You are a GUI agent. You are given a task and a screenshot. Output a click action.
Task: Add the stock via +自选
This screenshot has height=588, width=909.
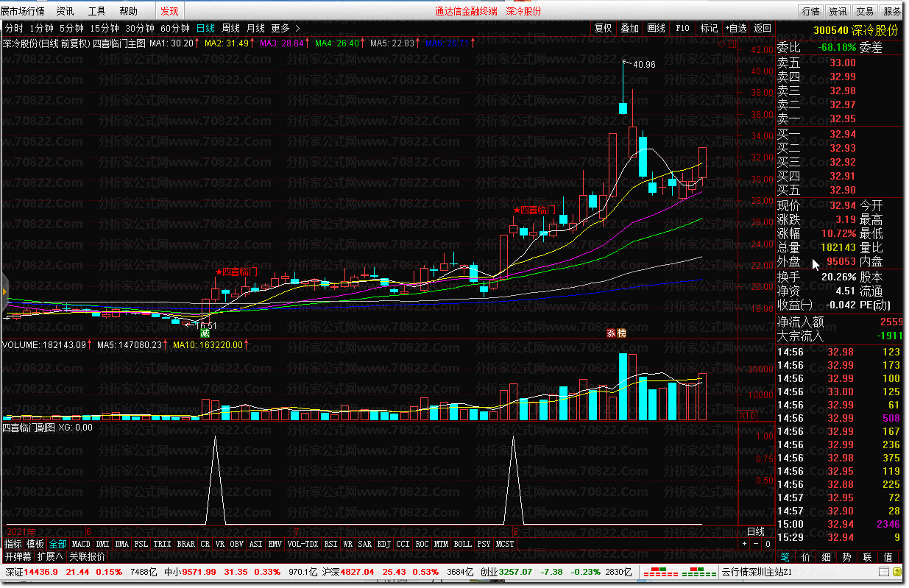tap(735, 28)
